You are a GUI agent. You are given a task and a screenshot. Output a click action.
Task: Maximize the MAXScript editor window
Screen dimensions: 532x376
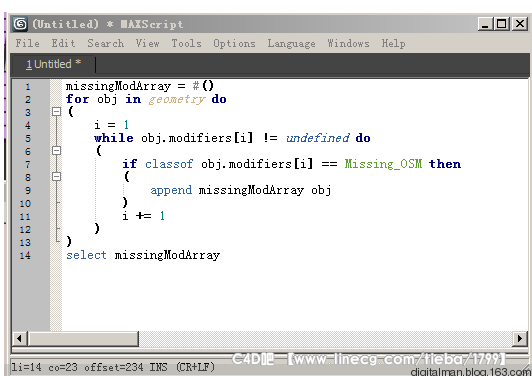(x=501, y=24)
